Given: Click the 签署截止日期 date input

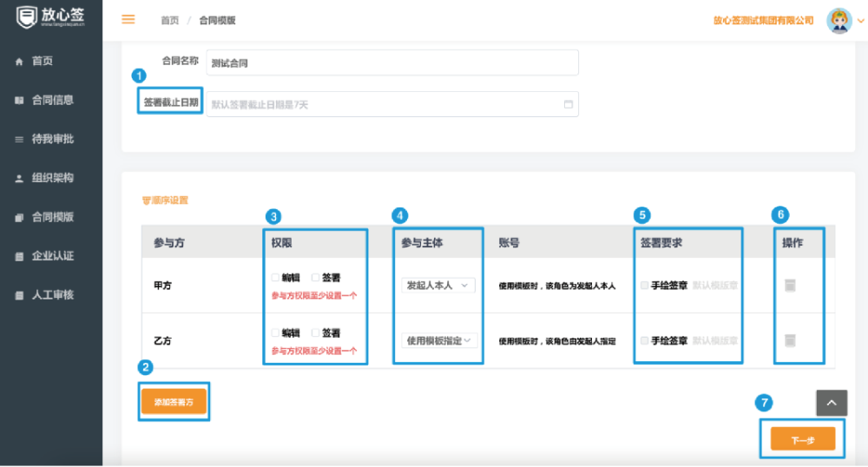Looking at the screenshot, I should tap(392, 104).
